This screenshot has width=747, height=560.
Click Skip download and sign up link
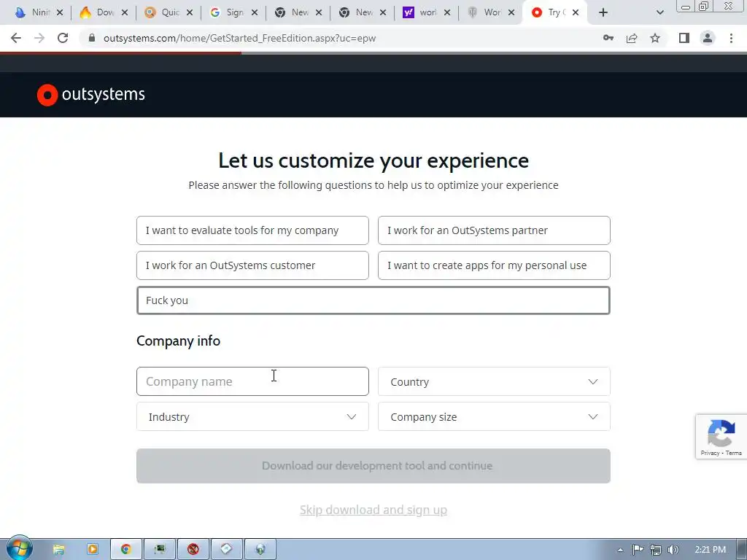pos(373,510)
